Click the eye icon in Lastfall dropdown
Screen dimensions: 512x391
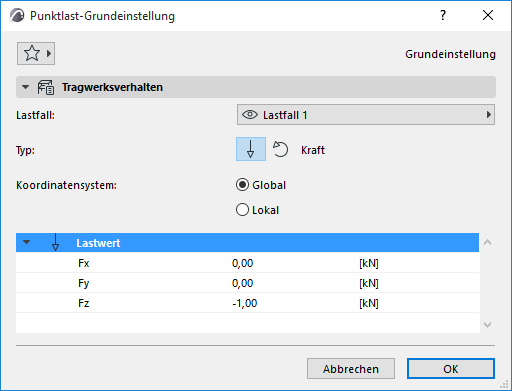click(x=250, y=115)
